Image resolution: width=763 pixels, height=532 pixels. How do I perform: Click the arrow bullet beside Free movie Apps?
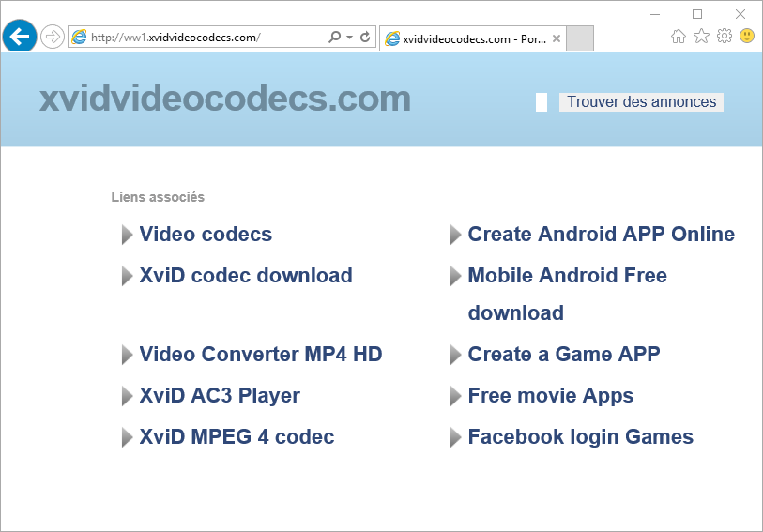point(455,396)
